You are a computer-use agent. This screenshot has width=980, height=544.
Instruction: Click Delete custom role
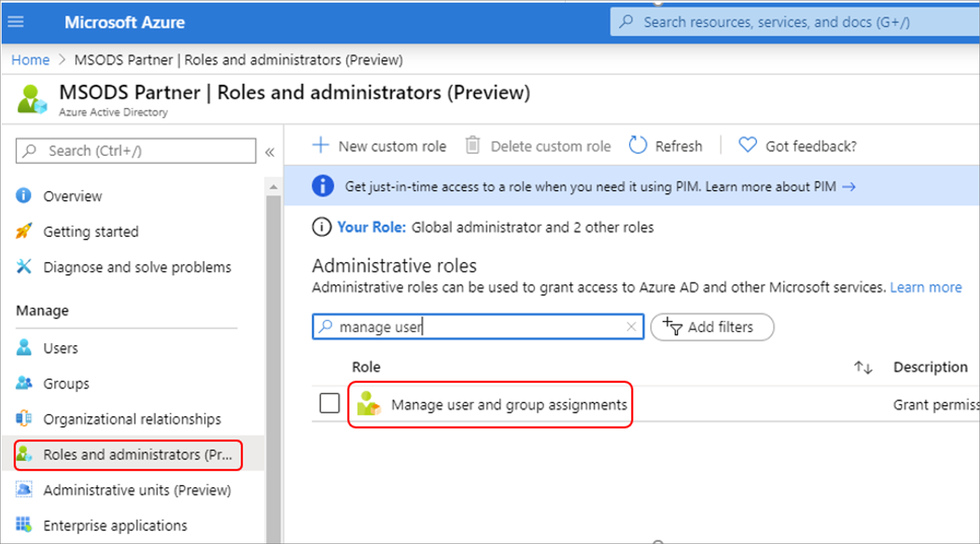click(550, 146)
